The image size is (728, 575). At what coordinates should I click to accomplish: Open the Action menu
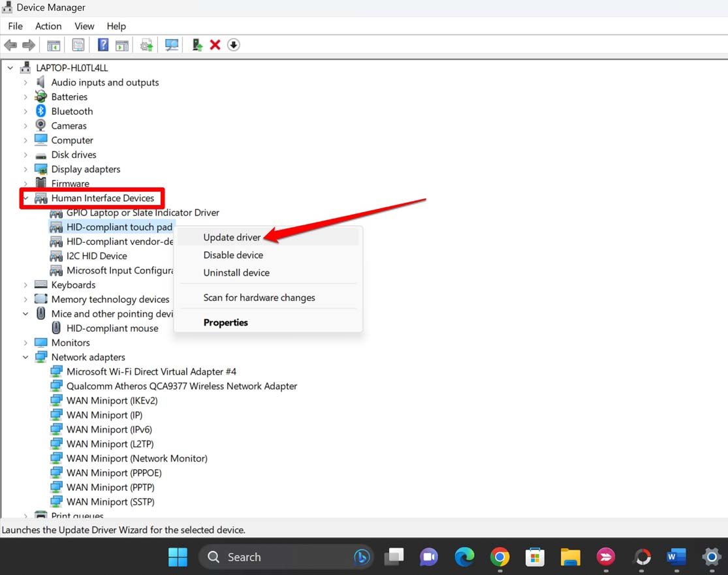(48, 26)
